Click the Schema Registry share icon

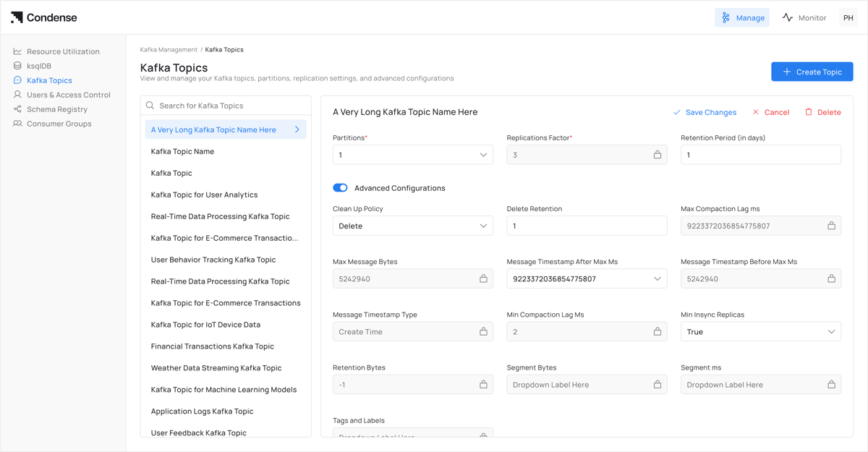click(x=17, y=109)
